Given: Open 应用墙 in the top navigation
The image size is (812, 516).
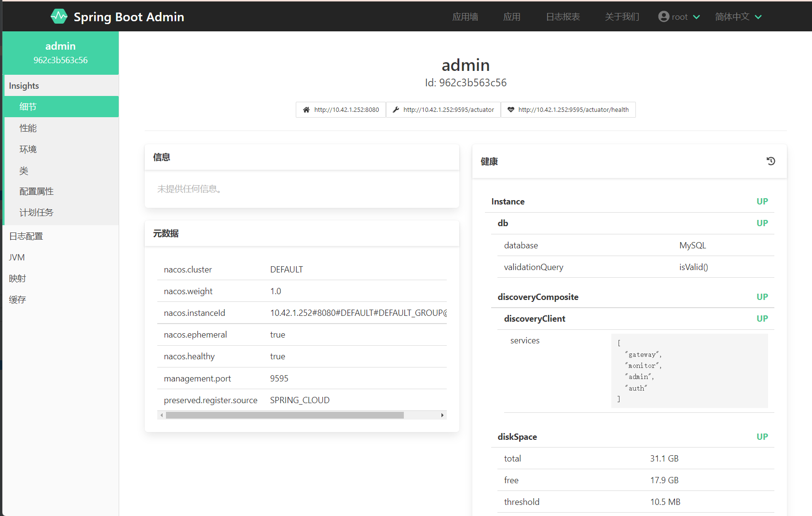Looking at the screenshot, I should click(x=465, y=17).
